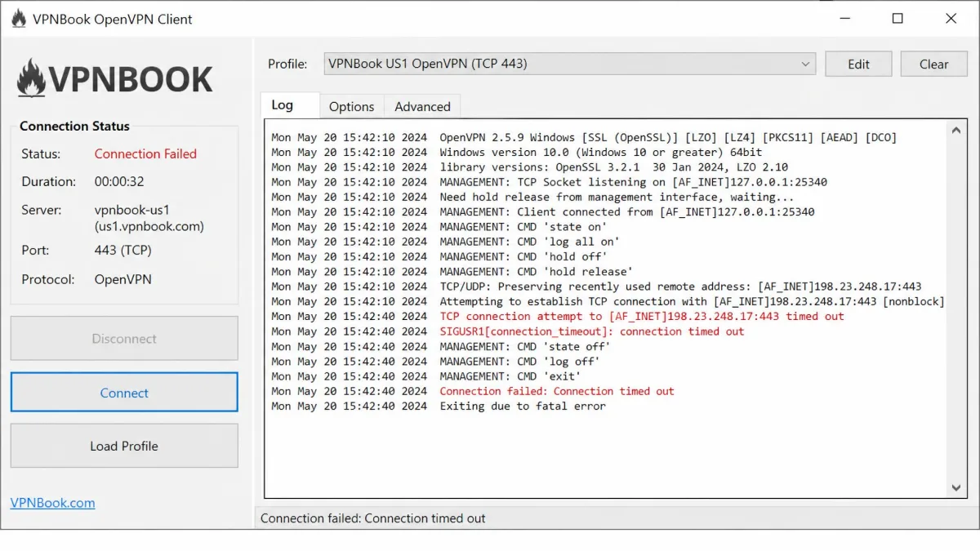Click the 'Connection Status' heading
The width and height of the screenshot is (980, 551).
74,126
